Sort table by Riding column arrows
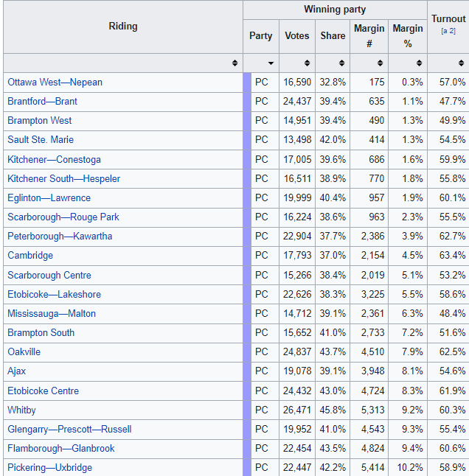 tap(234, 63)
